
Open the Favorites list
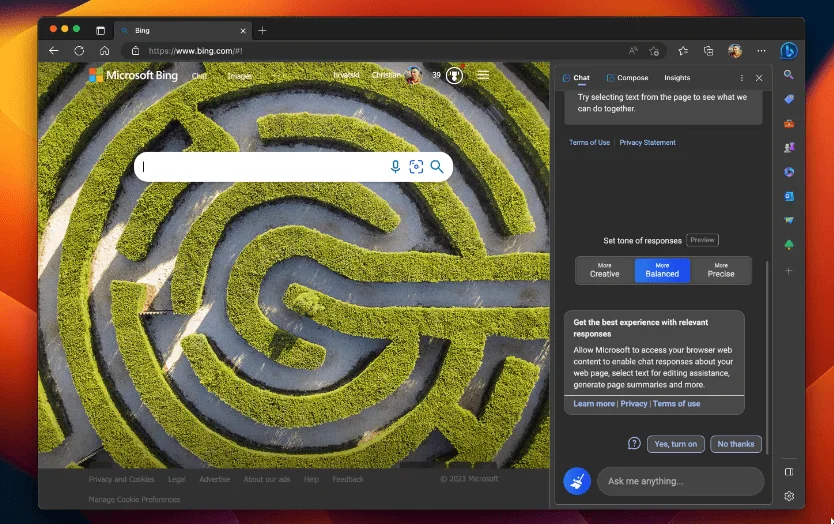click(x=683, y=51)
